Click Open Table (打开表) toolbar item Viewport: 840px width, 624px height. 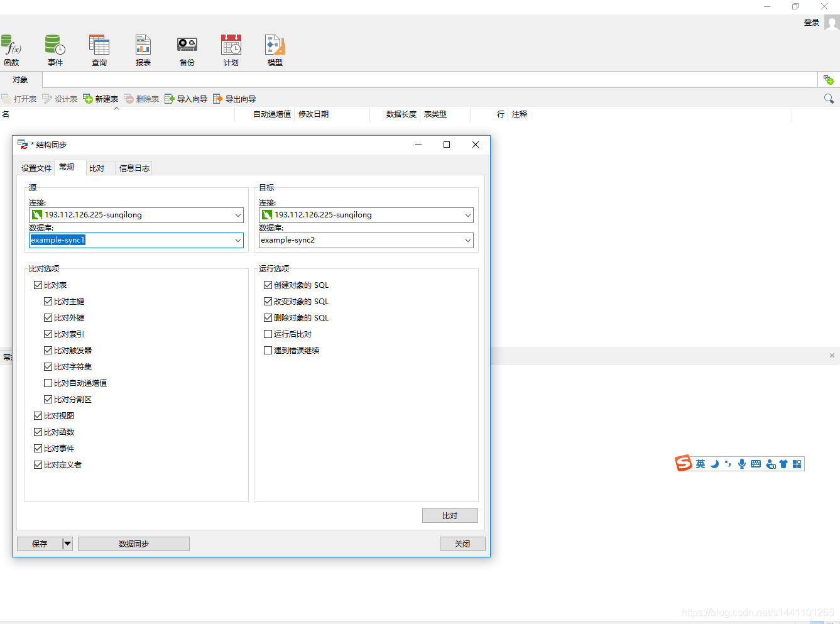point(19,99)
